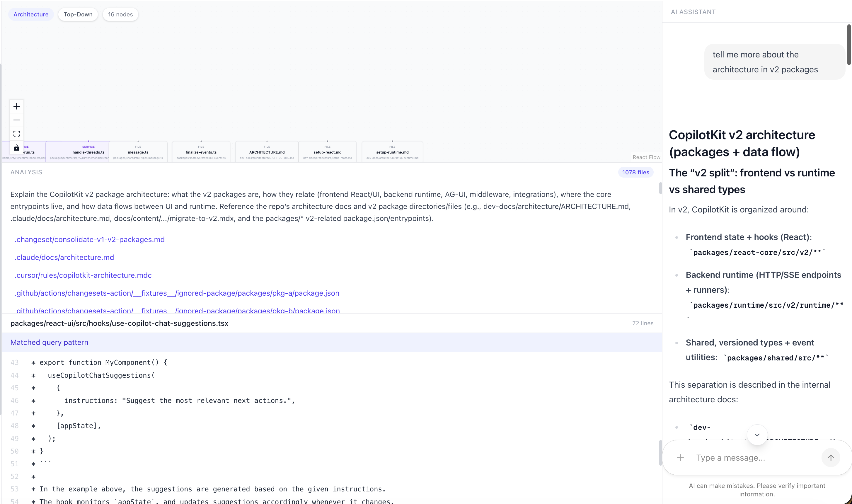The width and height of the screenshot is (852, 504).
Task: Click the fit view icon
Action: pyautogui.click(x=16, y=133)
